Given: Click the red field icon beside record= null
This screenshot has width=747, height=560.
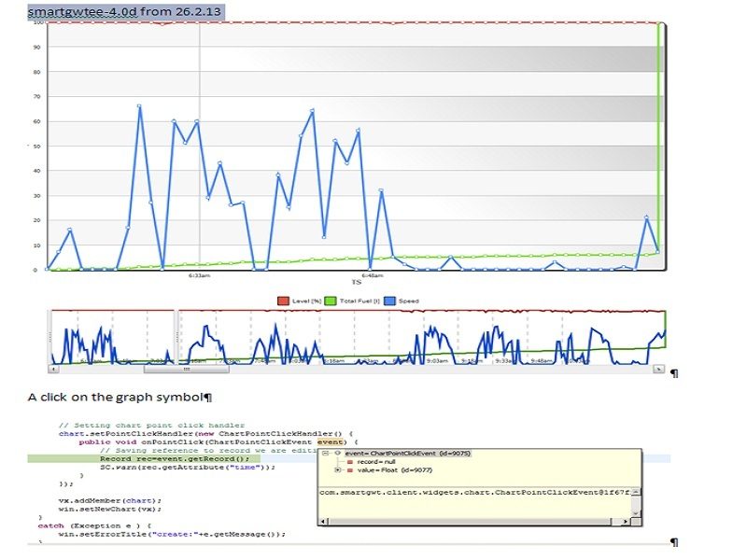Looking at the screenshot, I should [x=349, y=462].
